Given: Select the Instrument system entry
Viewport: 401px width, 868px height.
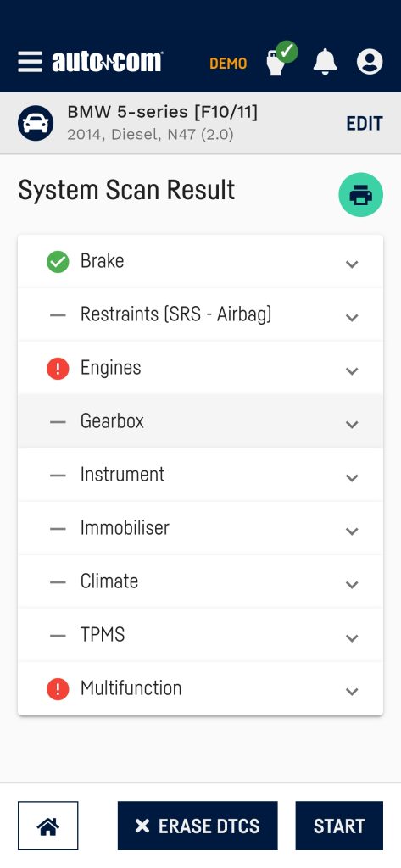Looking at the screenshot, I should tap(200, 475).
